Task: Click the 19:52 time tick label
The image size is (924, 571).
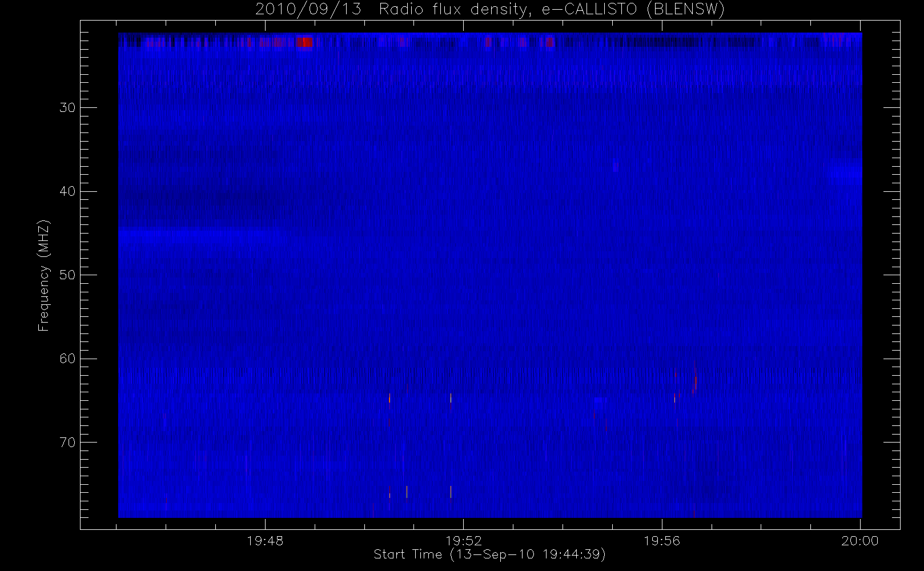Action: pos(464,541)
